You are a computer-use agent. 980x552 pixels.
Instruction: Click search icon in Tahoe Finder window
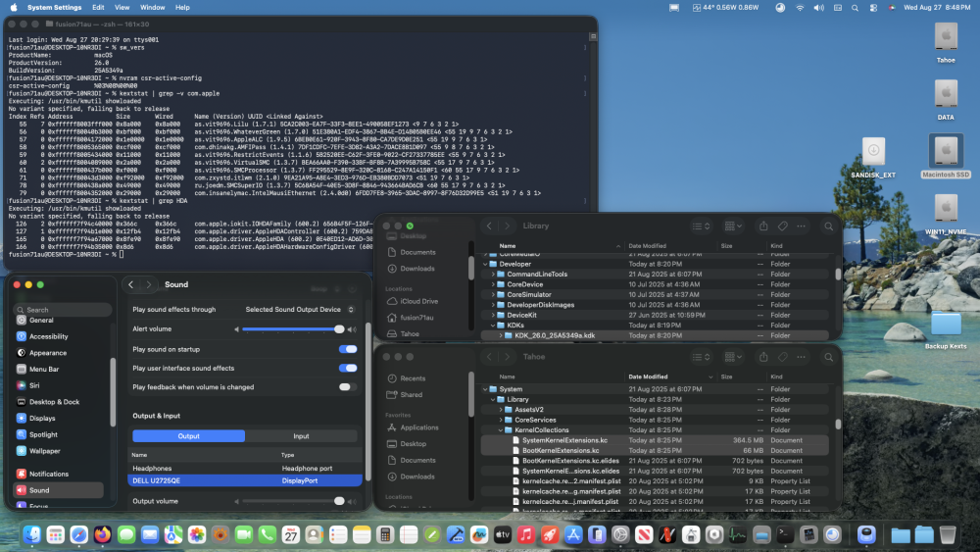point(828,358)
